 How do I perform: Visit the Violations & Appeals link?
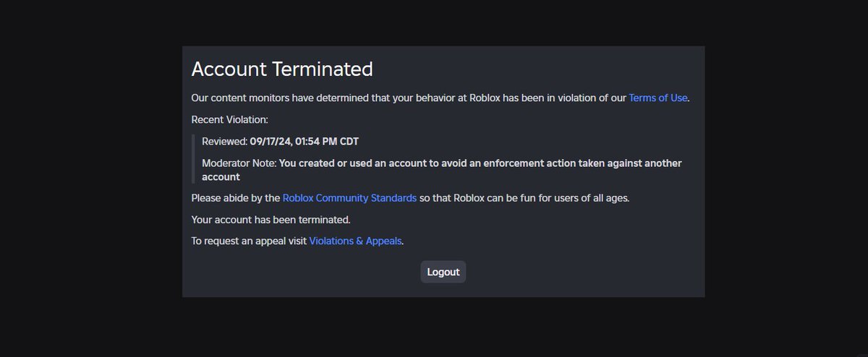[355, 241]
